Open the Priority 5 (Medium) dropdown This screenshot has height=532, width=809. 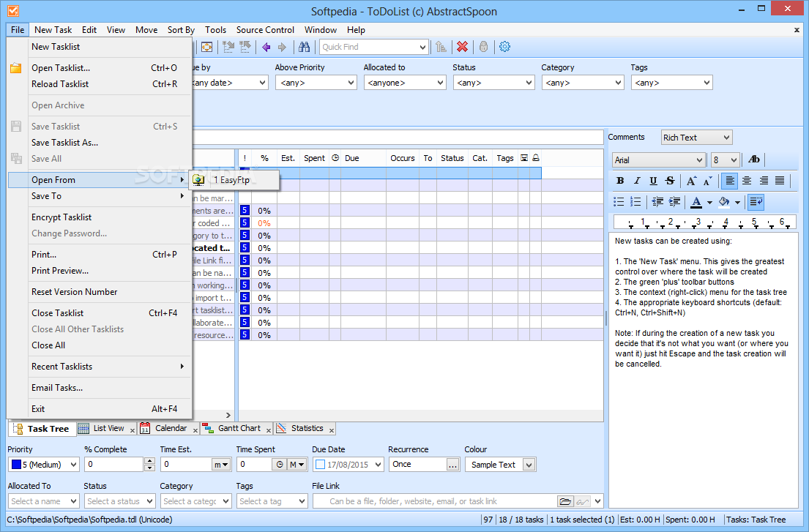pyautogui.click(x=44, y=465)
